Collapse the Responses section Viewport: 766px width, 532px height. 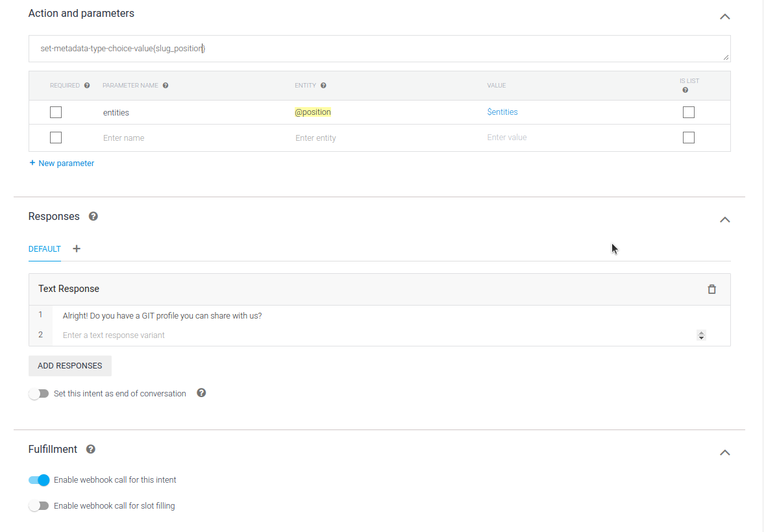click(x=725, y=219)
